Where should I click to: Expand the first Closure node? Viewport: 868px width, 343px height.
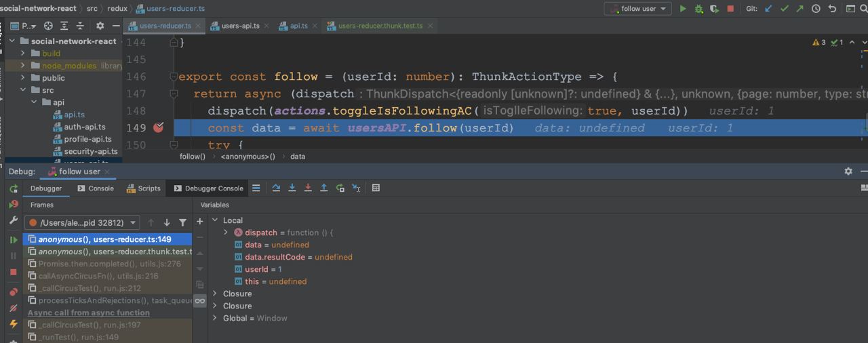pos(215,294)
